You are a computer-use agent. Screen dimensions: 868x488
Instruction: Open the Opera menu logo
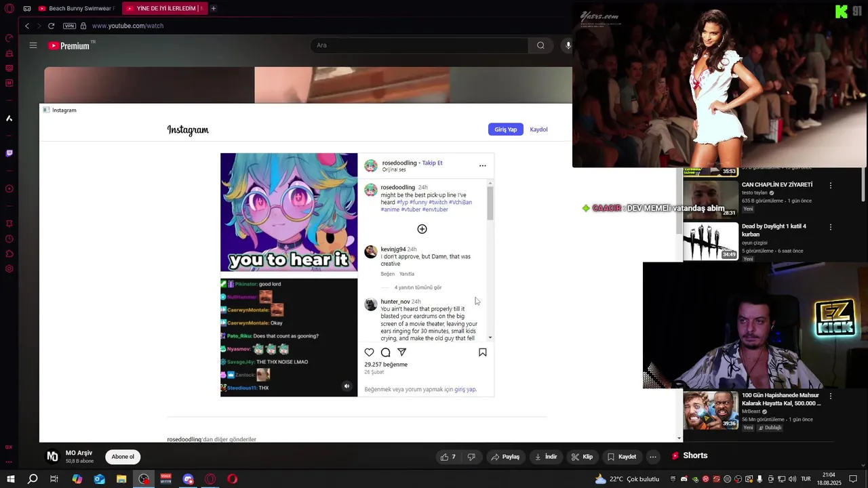(9, 8)
